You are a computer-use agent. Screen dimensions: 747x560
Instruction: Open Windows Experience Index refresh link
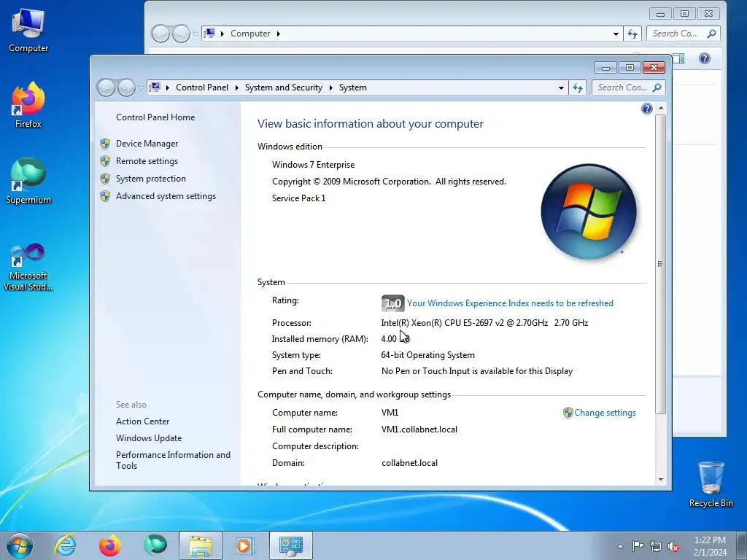coord(510,303)
